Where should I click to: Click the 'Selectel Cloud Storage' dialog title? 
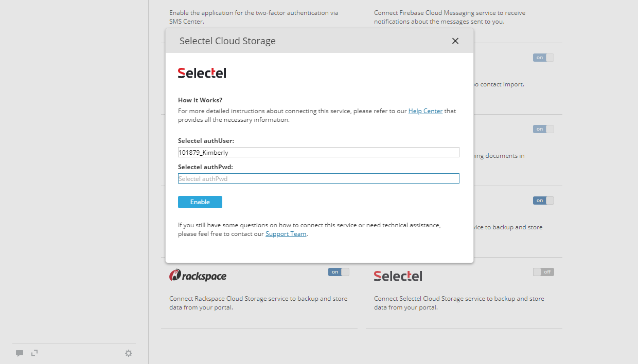point(227,41)
